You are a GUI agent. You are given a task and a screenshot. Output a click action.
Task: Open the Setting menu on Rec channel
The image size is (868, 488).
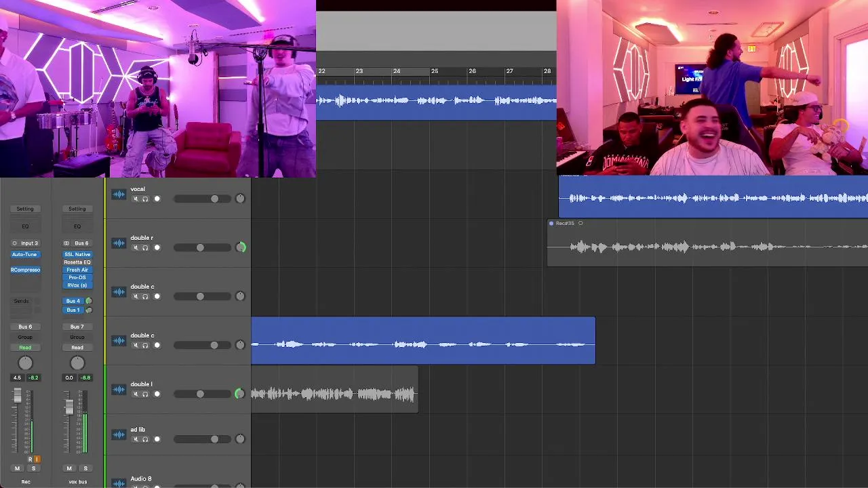coord(25,209)
